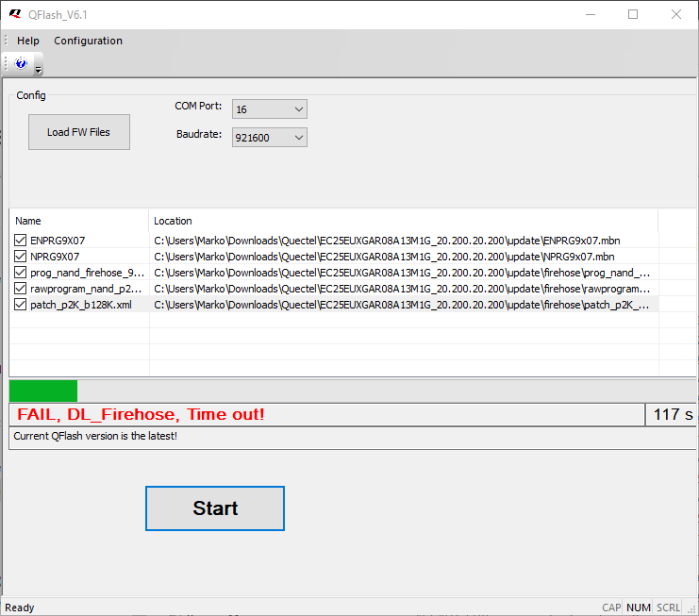This screenshot has width=699, height=616.
Task: Uncheck the ENPRG9X07 file checkbox
Action: 21,241
